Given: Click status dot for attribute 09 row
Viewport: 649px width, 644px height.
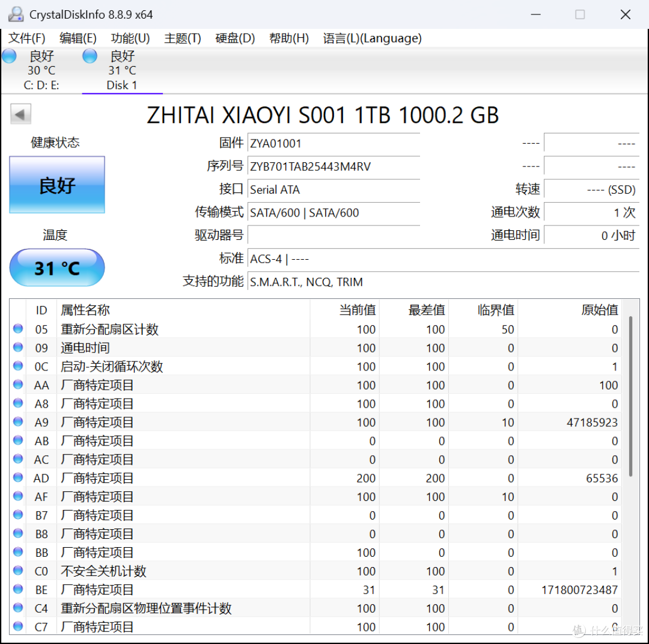Looking at the screenshot, I should tap(18, 347).
